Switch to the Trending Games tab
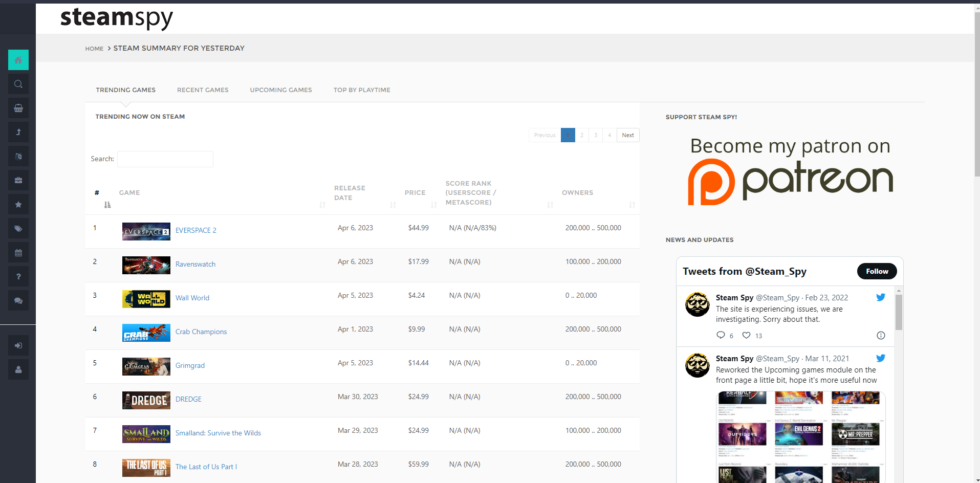 point(126,90)
